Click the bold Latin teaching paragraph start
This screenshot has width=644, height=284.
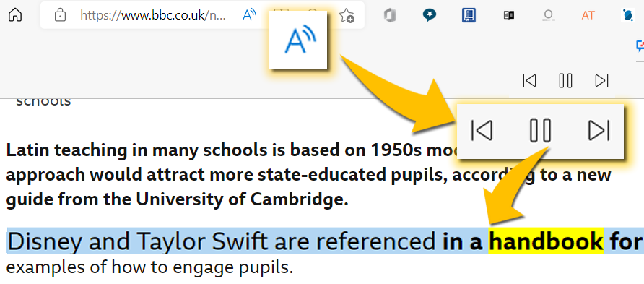[66, 151]
